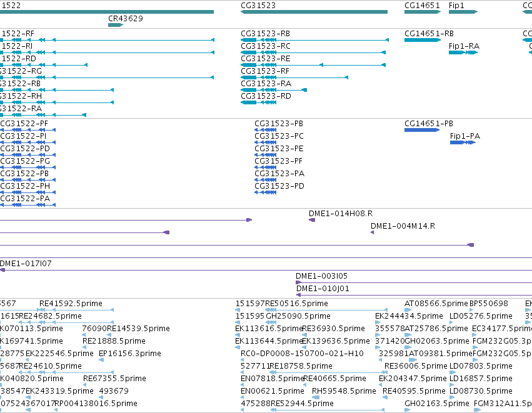
Task: Select EST BP550698
Action: pos(489,304)
